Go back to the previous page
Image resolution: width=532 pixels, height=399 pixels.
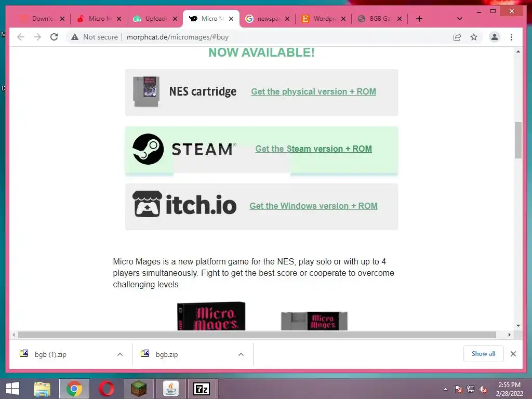(21, 37)
